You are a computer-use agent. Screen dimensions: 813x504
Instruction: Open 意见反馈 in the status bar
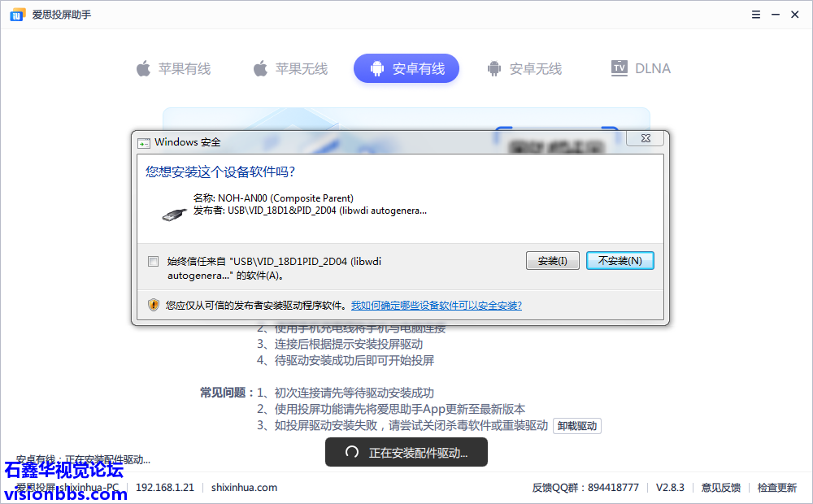point(721,488)
